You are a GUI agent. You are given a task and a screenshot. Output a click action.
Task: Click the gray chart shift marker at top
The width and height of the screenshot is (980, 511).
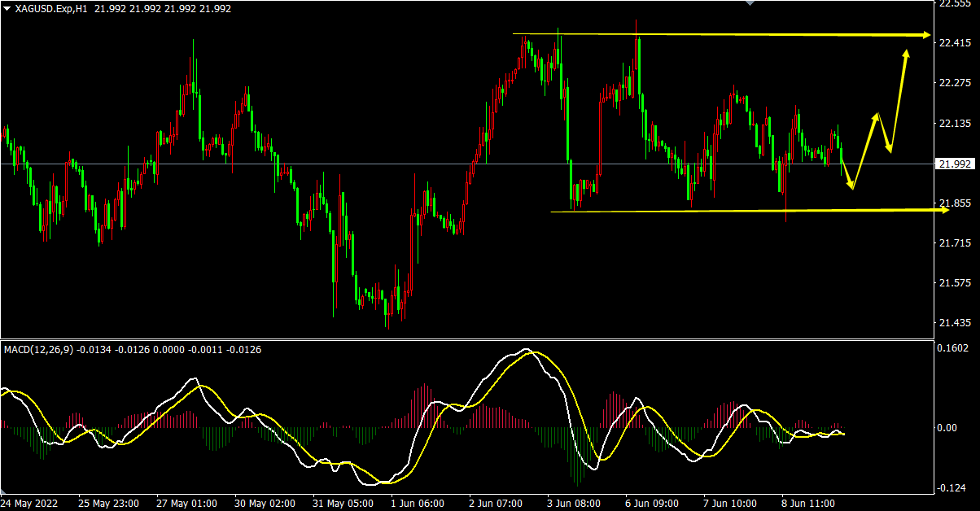click(x=750, y=3)
